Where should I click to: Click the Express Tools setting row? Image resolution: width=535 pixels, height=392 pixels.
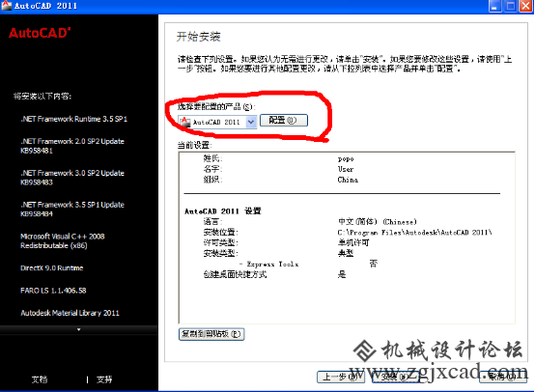308,264
